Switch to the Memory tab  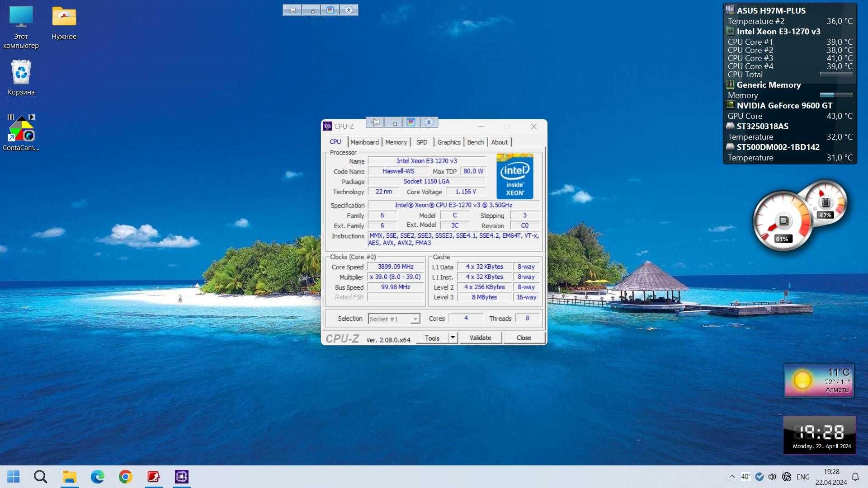tap(396, 142)
